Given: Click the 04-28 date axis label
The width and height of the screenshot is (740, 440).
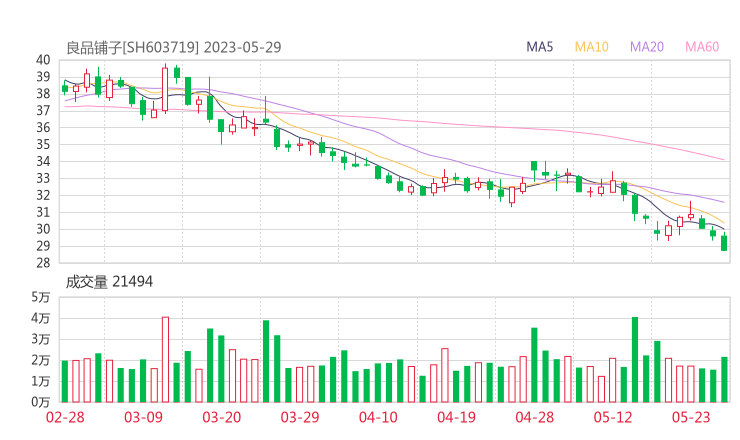Looking at the screenshot, I should tap(535, 417).
